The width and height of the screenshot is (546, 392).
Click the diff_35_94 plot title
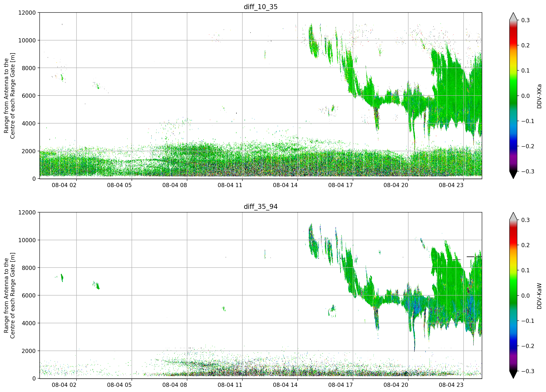(260, 207)
